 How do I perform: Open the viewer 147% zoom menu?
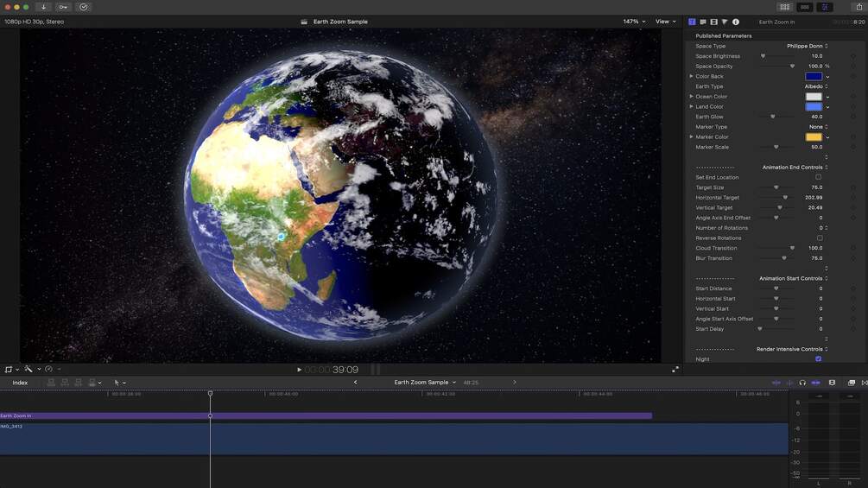coord(634,22)
